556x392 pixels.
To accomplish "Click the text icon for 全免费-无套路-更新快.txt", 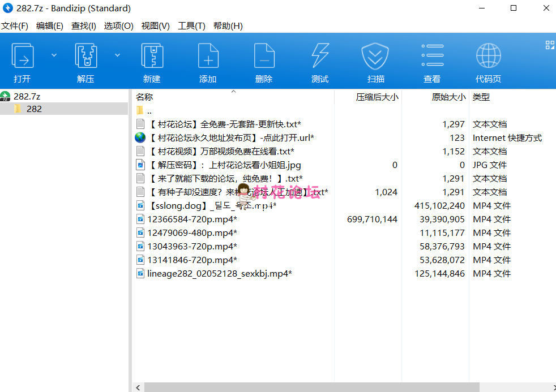I will [140, 124].
